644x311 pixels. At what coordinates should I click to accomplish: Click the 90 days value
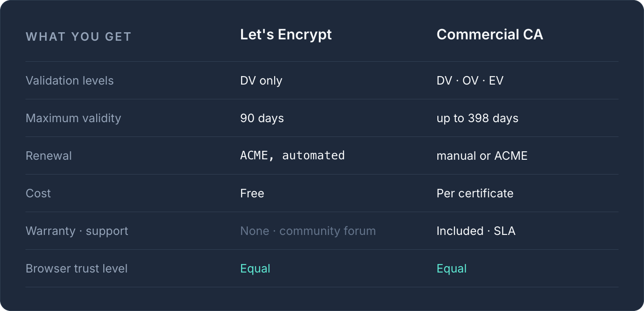pyautogui.click(x=262, y=118)
